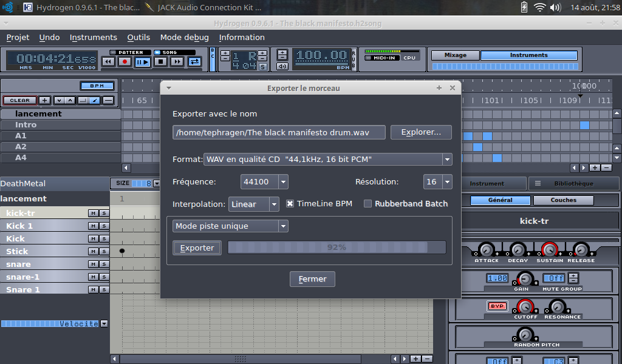Add a new pattern with the plus button next to CLEAR
622x364 pixels.
coord(44,101)
